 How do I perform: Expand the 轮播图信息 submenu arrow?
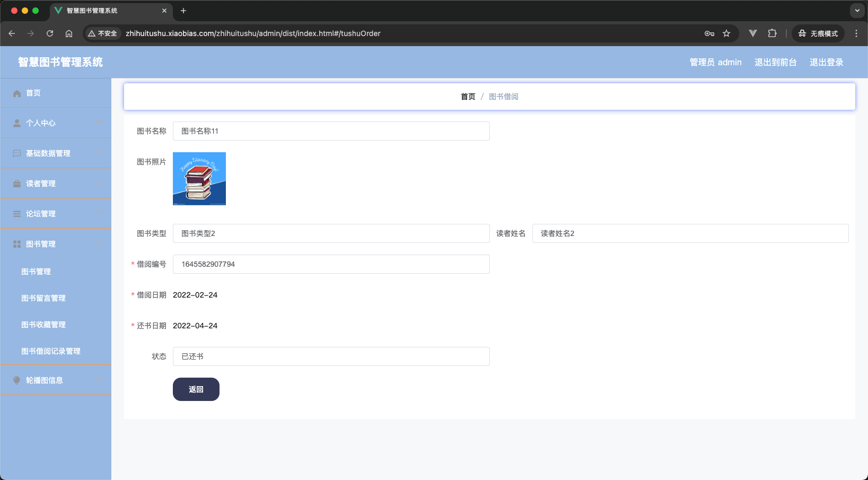click(99, 380)
